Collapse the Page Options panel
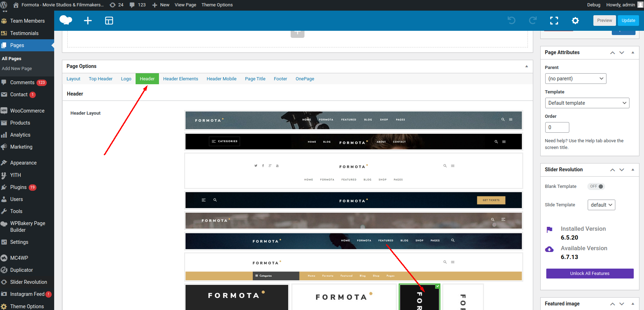Screen dimensions: 644x310 pos(526,66)
